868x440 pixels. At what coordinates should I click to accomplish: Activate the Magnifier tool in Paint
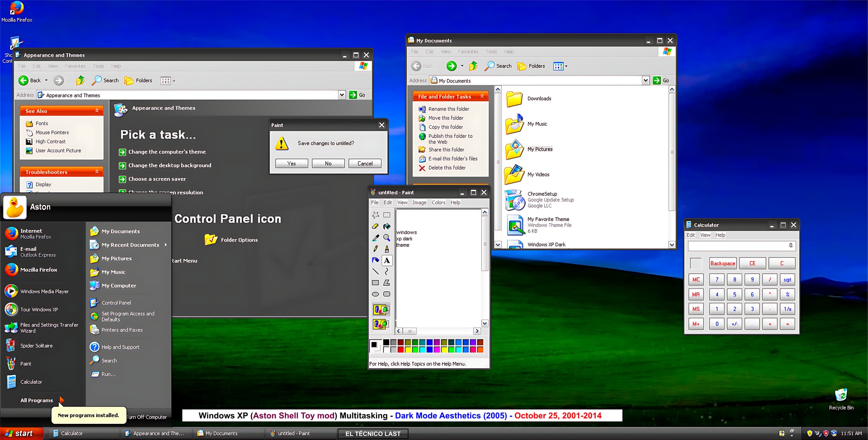[x=387, y=238]
